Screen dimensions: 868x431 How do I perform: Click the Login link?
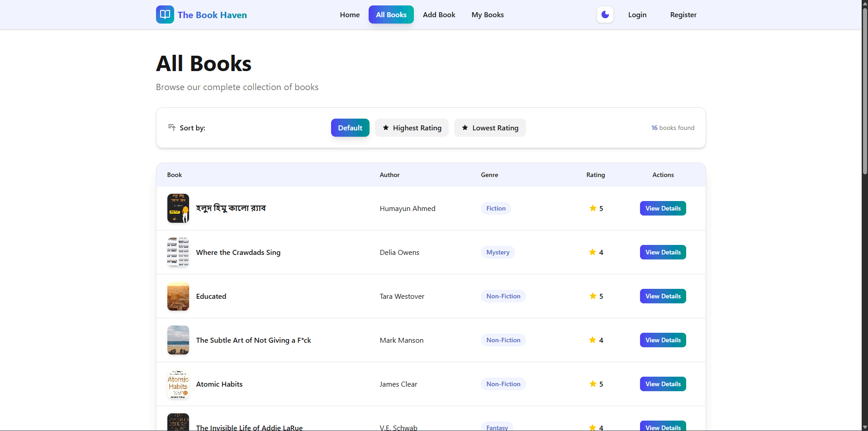coord(637,14)
